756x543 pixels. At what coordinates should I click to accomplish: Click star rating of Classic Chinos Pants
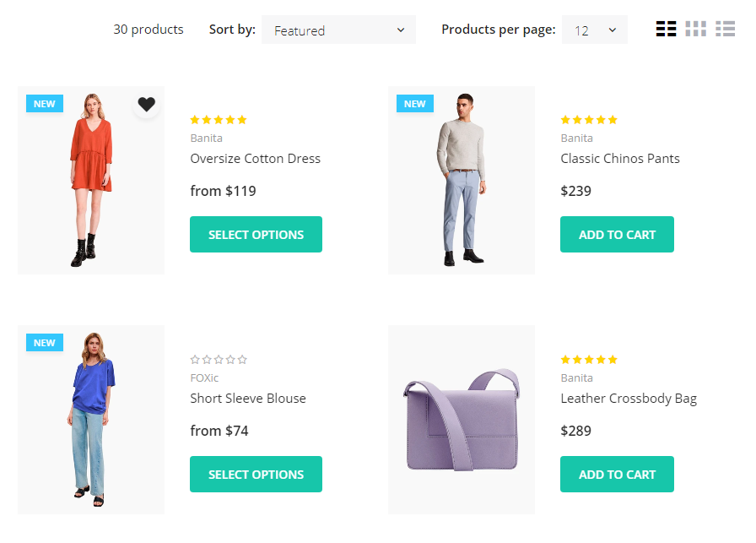pos(589,120)
